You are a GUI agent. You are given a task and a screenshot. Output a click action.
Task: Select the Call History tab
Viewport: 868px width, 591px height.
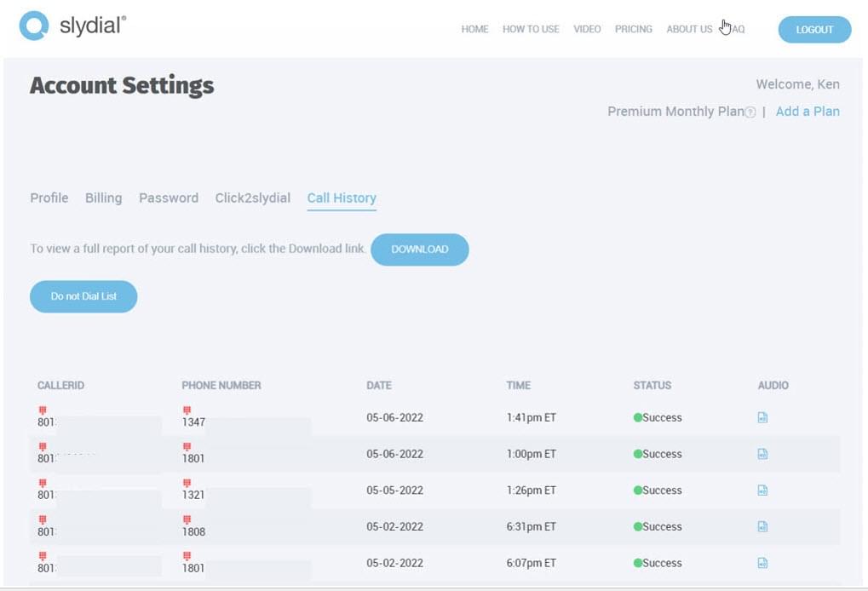tap(342, 198)
